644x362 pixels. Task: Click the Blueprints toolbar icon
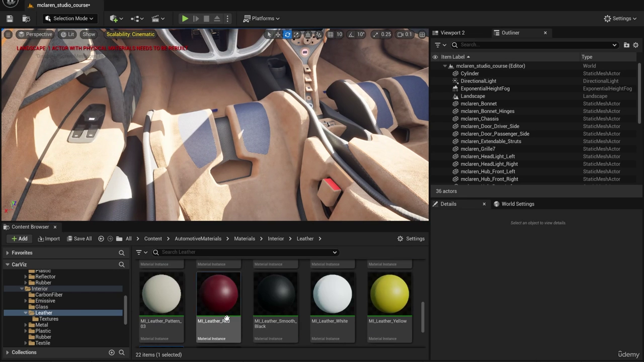pos(137,19)
